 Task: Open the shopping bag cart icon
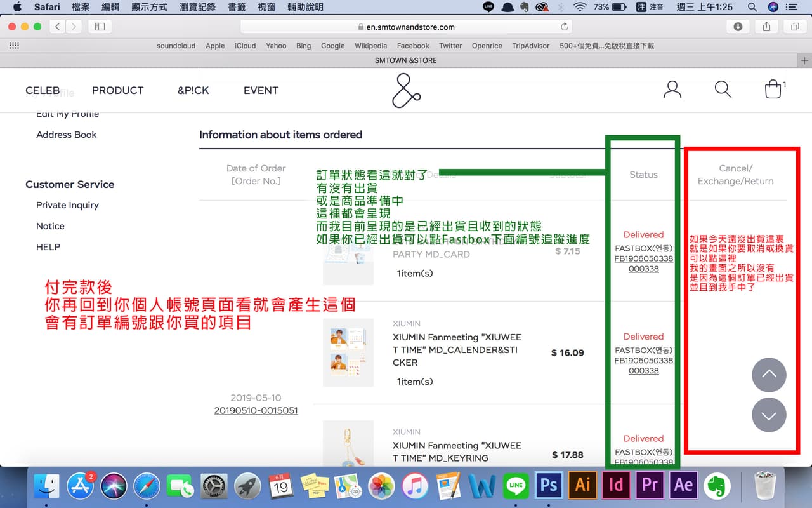(773, 90)
